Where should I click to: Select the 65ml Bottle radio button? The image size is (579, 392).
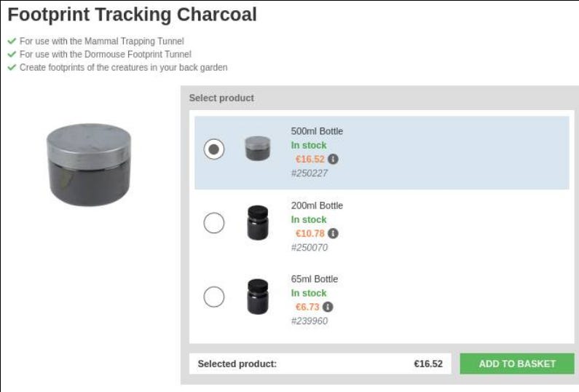pyautogui.click(x=213, y=297)
